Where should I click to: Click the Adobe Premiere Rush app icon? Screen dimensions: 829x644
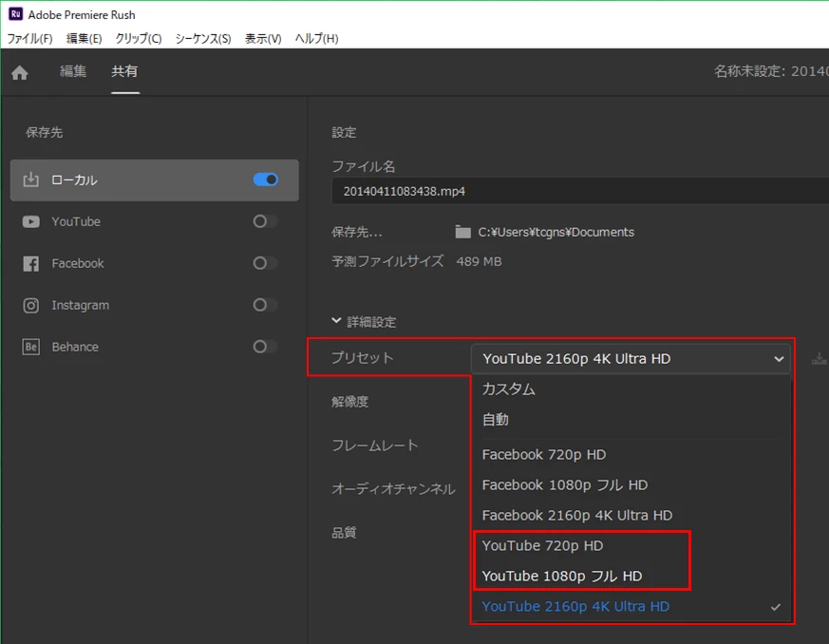[x=15, y=14]
